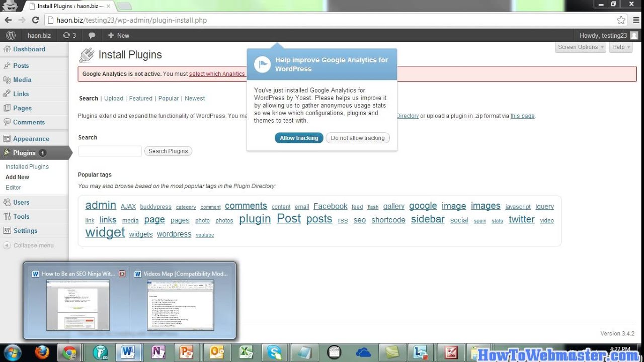This screenshot has width=644, height=362.
Task: Follow the select which Analytics link
Action: click(x=217, y=74)
